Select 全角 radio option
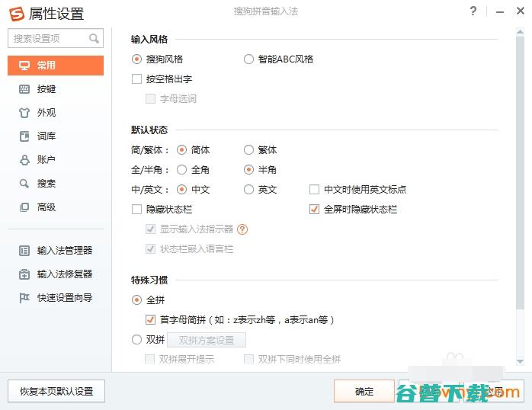Viewport: 532px width, 410px height. click(182, 169)
